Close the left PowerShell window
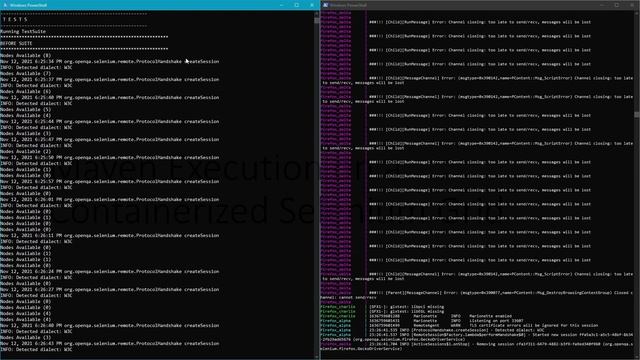The image size is (640, 360). click(312, 5)
